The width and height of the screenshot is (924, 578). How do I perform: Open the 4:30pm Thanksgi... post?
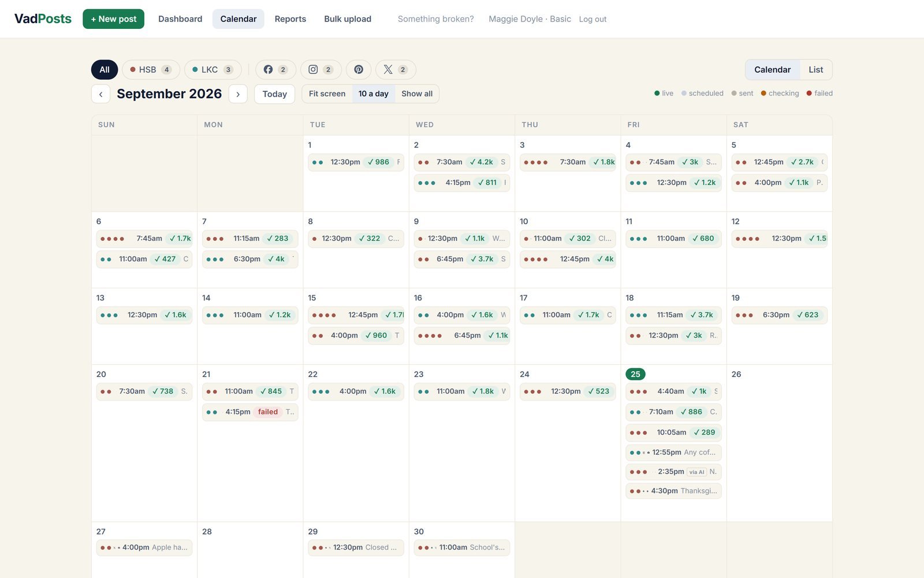[x=673, y=491]
